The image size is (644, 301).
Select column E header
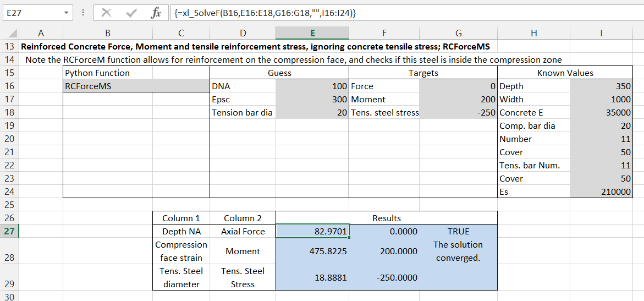point(312,33)
